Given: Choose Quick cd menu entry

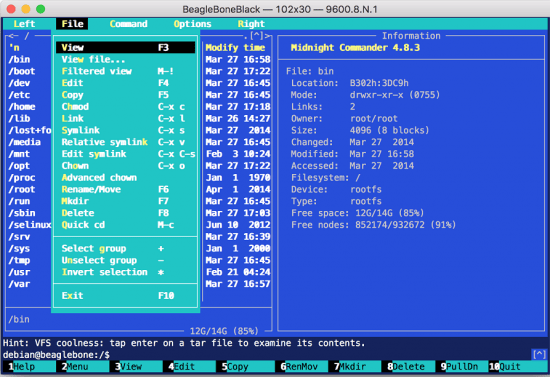Looking at the screenshot, I should point(125,225).
